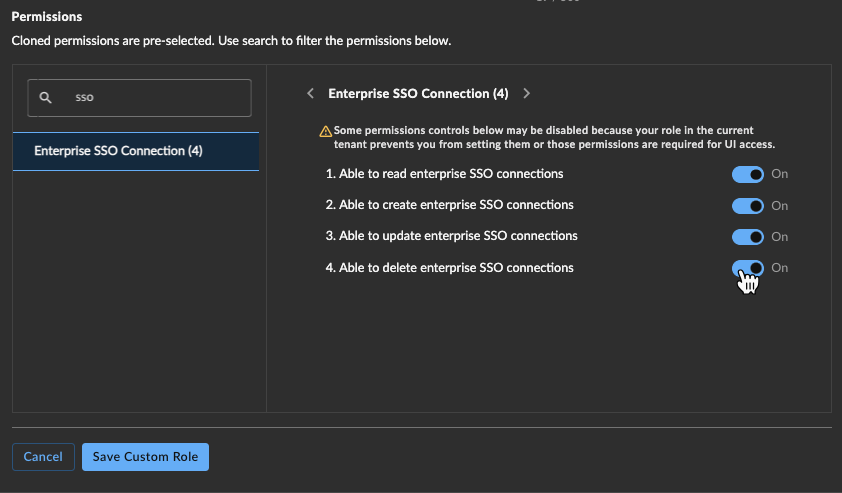Go to next permission group with right chevron
The height and width of the screenshot is (493, 842).
pos(526,93)
